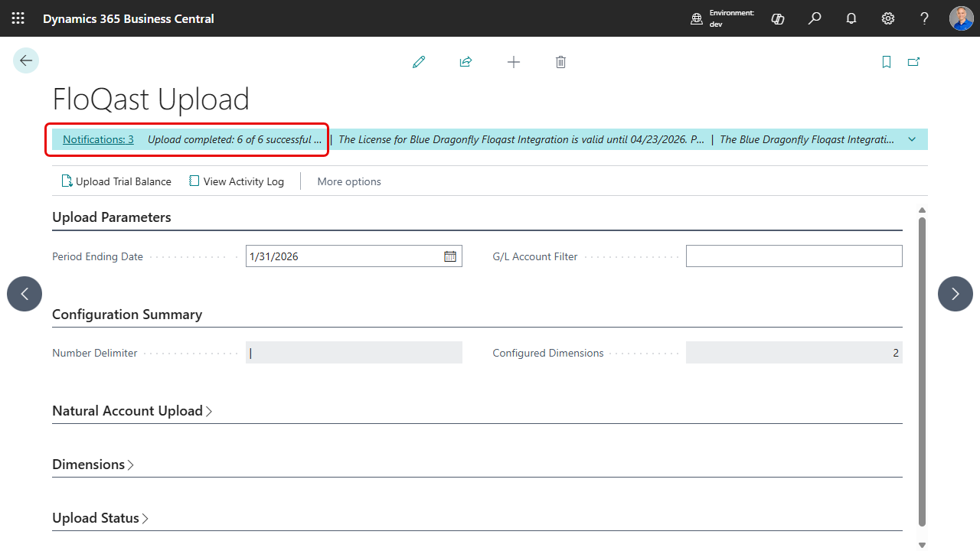Go to next record with right arrow
This screenshot has width=980, height=551.
tap(955, 294)
